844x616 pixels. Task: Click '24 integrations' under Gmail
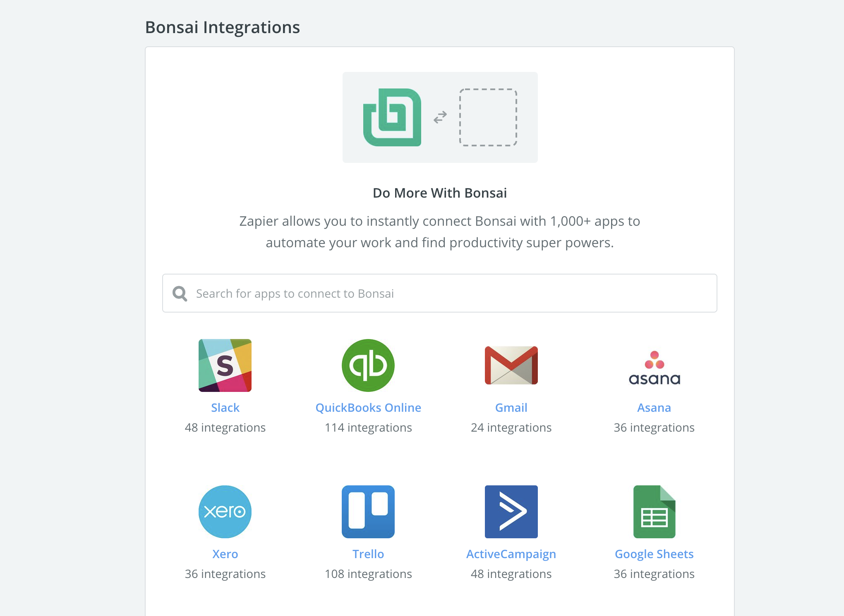pos(511,427)
